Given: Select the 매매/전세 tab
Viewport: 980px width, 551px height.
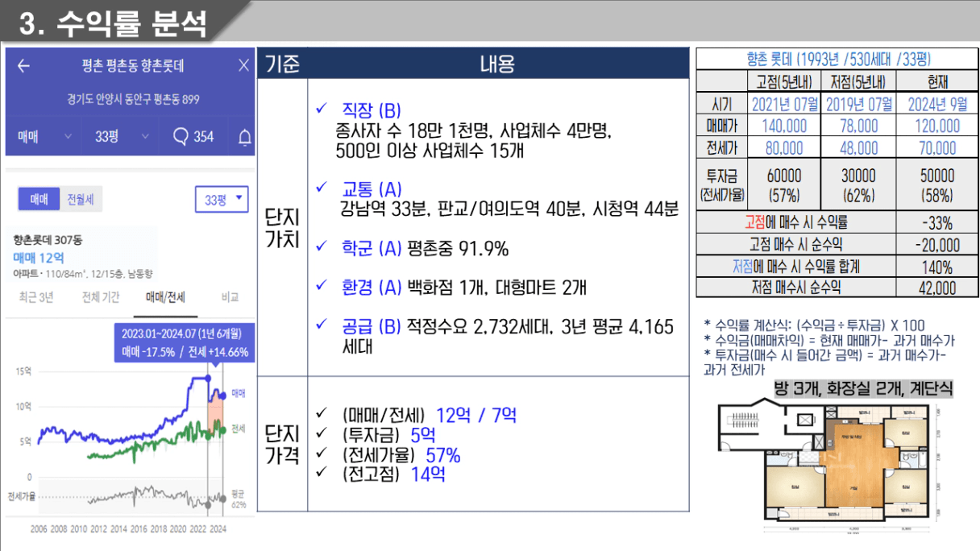Looking at the screenshot, I should click(166, 297).
